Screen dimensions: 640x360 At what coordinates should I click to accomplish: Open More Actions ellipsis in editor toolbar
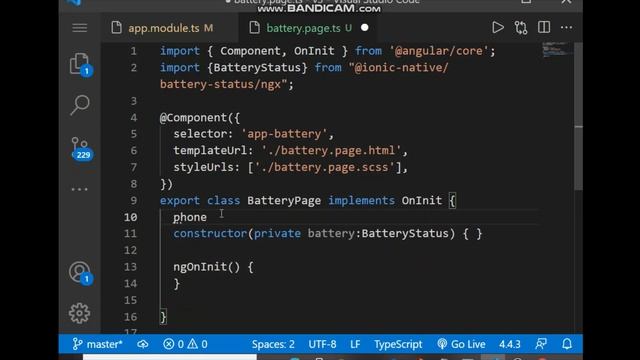point(567,28)
